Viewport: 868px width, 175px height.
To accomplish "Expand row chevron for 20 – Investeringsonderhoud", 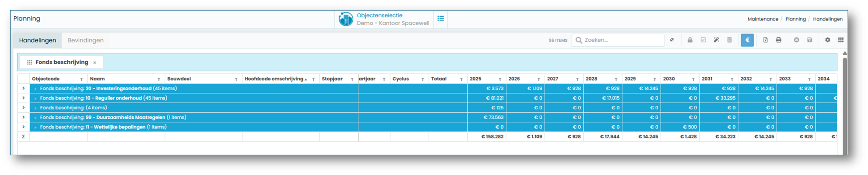I will pyautogui.click(x=23, y=88).
